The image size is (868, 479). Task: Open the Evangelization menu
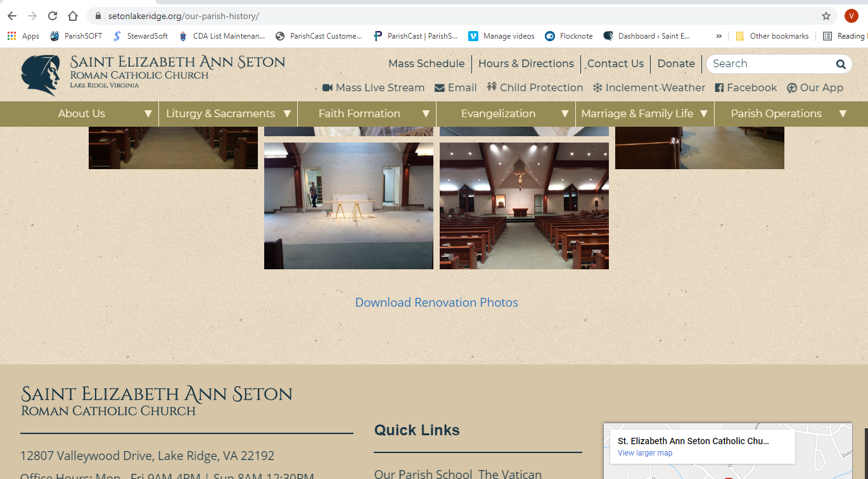498,114
